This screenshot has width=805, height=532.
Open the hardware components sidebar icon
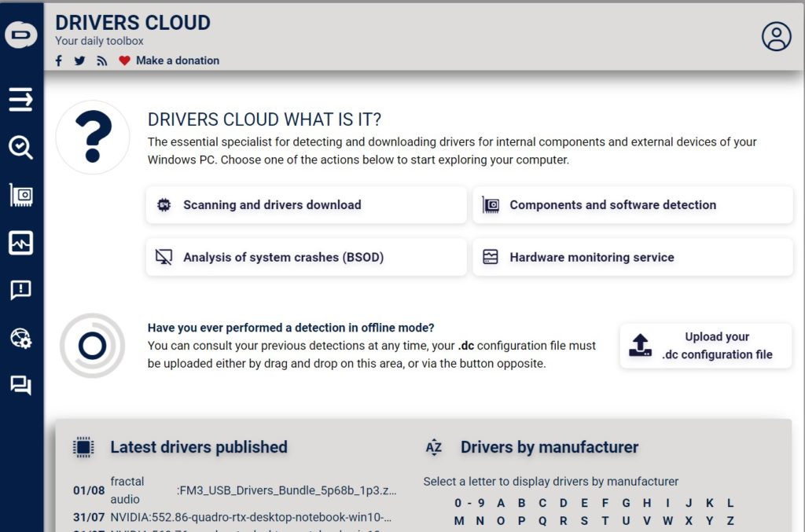tap(20, 195)
